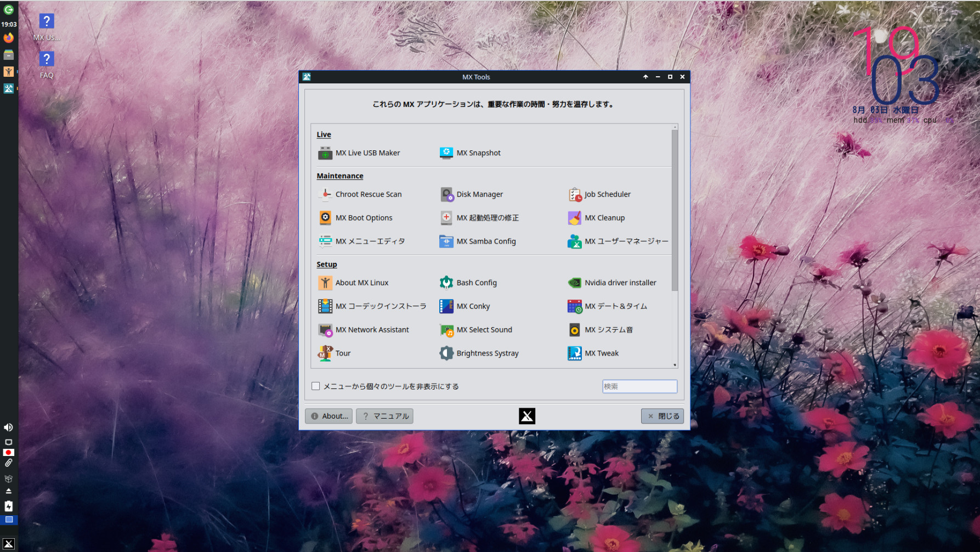Open the マニュアル manual button
Screen dimensions: 980x552
[384, 416]
